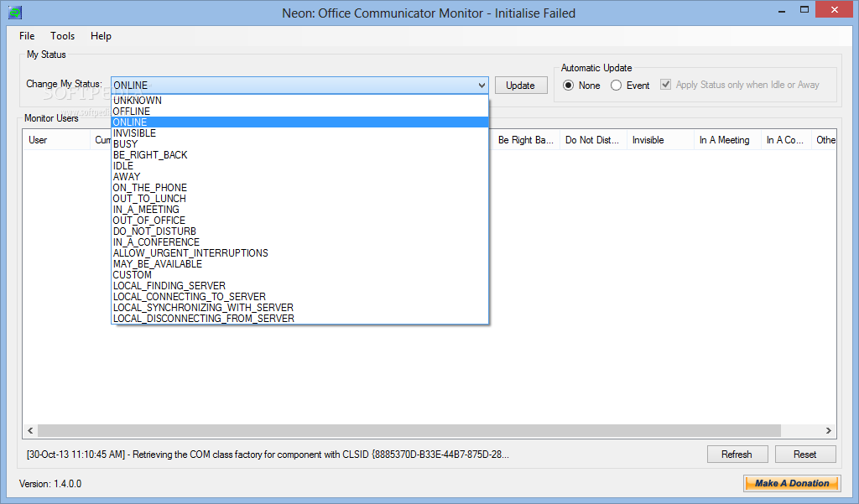Select ON_THE_PHONE status option
This screenshot has width=859, height=504.
coord(299,188)
